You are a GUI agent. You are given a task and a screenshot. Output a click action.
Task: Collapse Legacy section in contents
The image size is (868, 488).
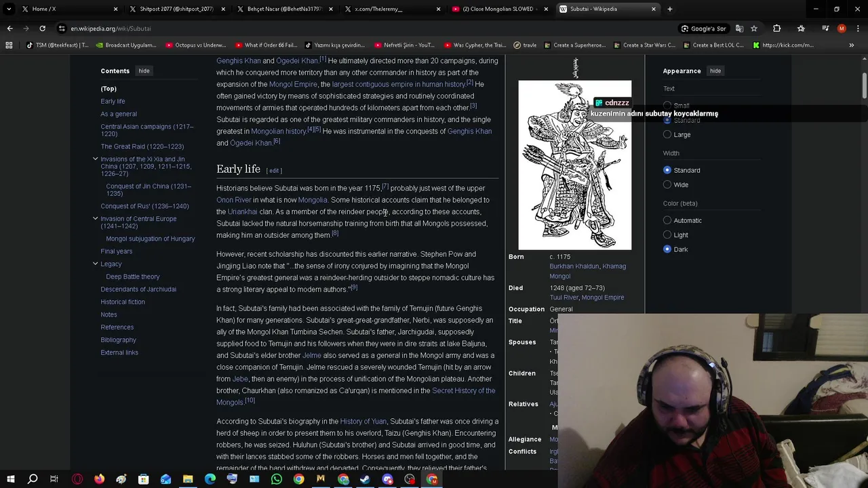[95, 264]
